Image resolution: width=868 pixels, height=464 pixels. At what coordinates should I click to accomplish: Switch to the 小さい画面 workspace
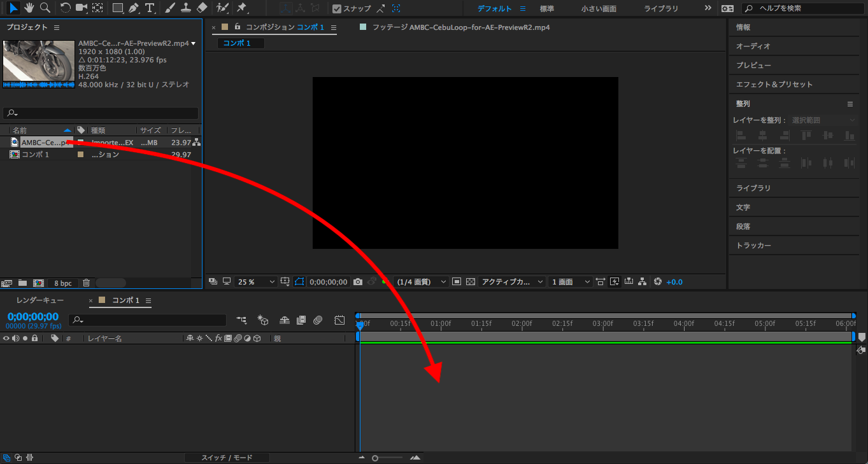click(599, 9)
